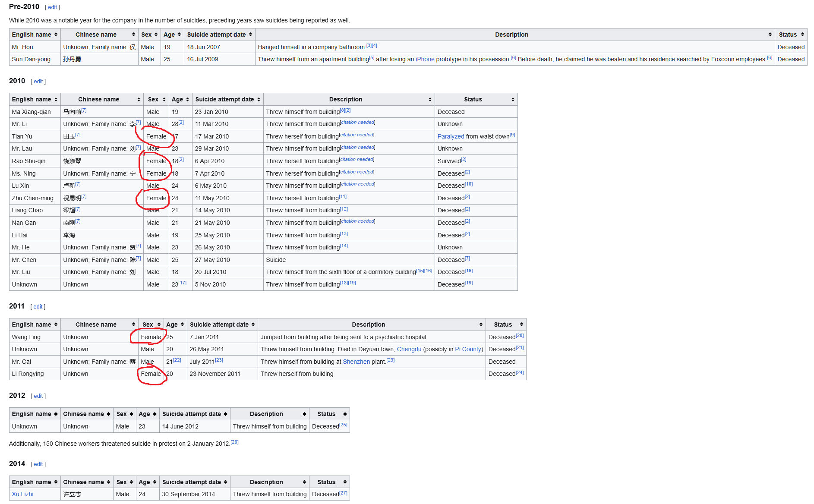
Task: Edit the 2014 section
Action: click(38, 464)
